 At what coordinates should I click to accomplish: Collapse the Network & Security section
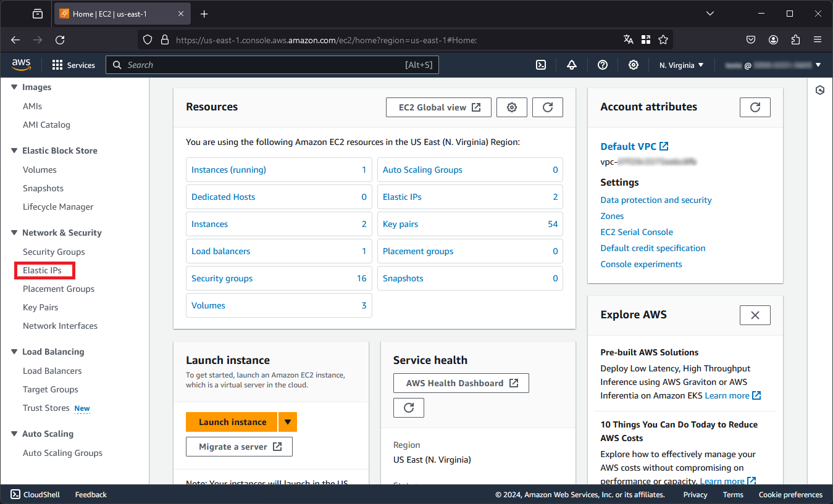click(14, 233)
